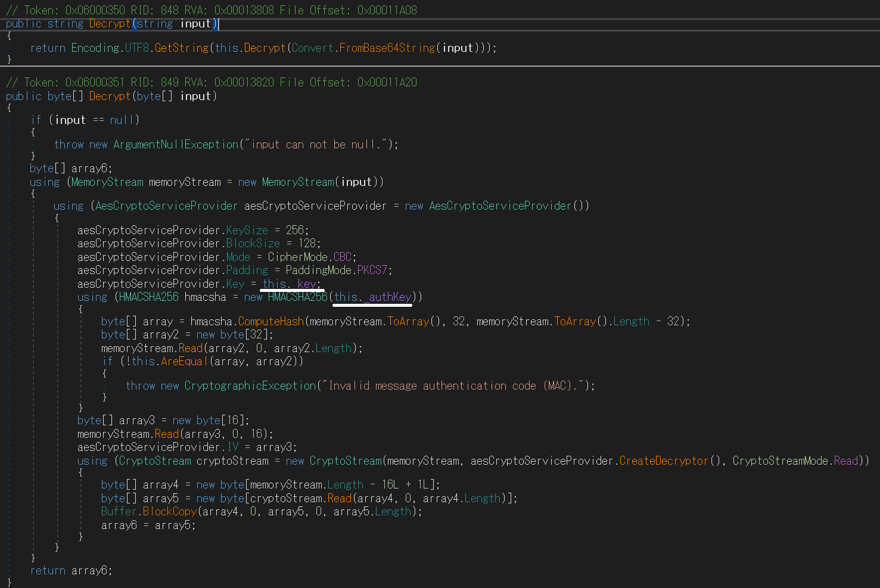Select the CryptoStreamMode.Read enum value
This screenshot has width=880, height=588.
[x=845, y=461]
